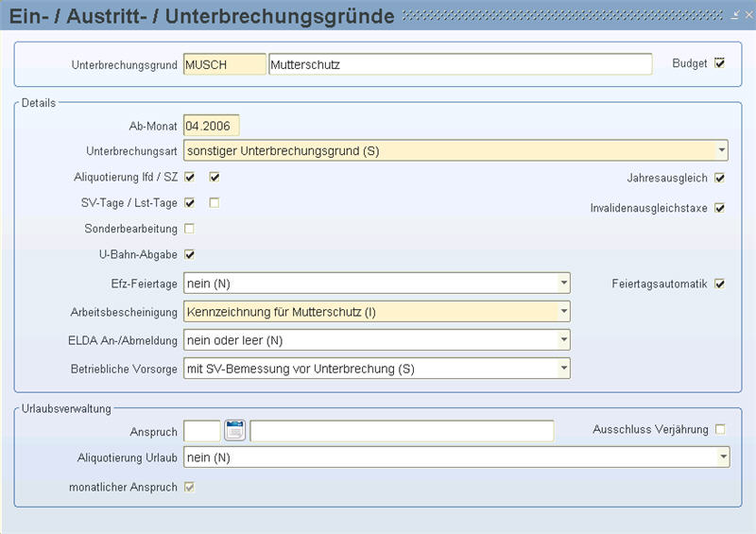Open the calendar picker next to Anspruch
The image size is (756, 534).
235,431
